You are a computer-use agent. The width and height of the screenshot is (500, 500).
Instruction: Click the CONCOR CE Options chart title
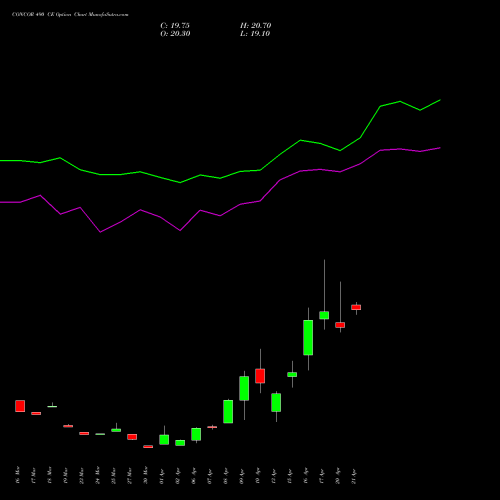pos(70,15)
